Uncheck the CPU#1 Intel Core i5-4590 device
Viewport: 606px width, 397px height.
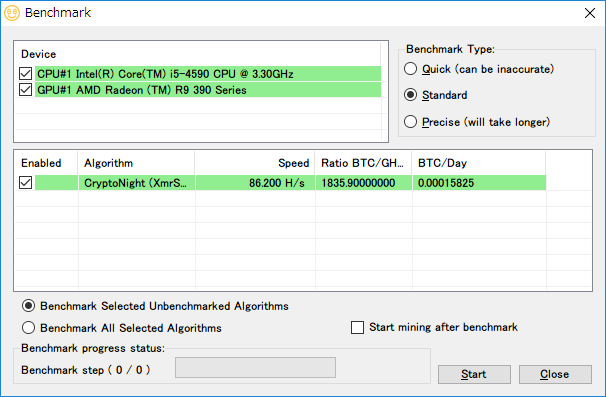[26, 73]
